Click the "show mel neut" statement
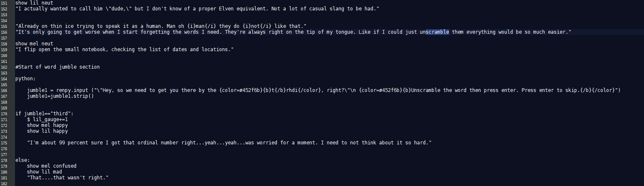The height and width of the screenshot is (186, 644). (34, 43)
